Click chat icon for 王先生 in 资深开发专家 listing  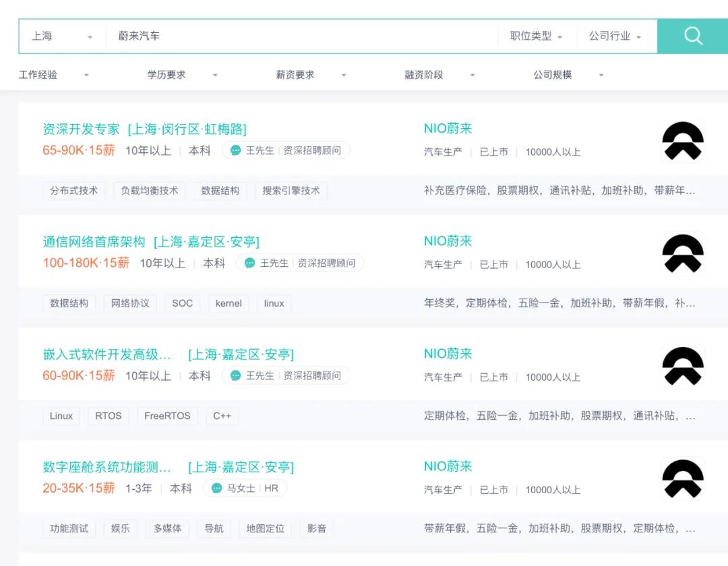[236, 150]
